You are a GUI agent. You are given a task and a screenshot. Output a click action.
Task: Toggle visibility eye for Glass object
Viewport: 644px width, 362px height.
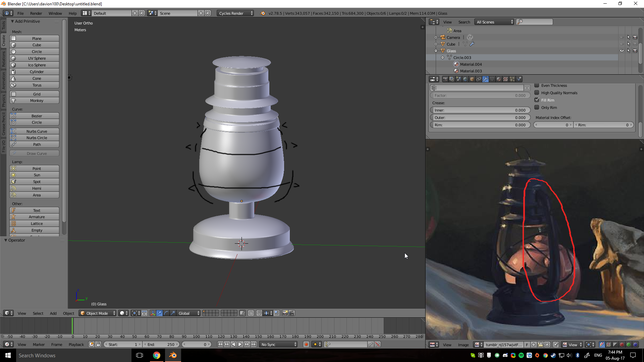(x=622, y=51)
